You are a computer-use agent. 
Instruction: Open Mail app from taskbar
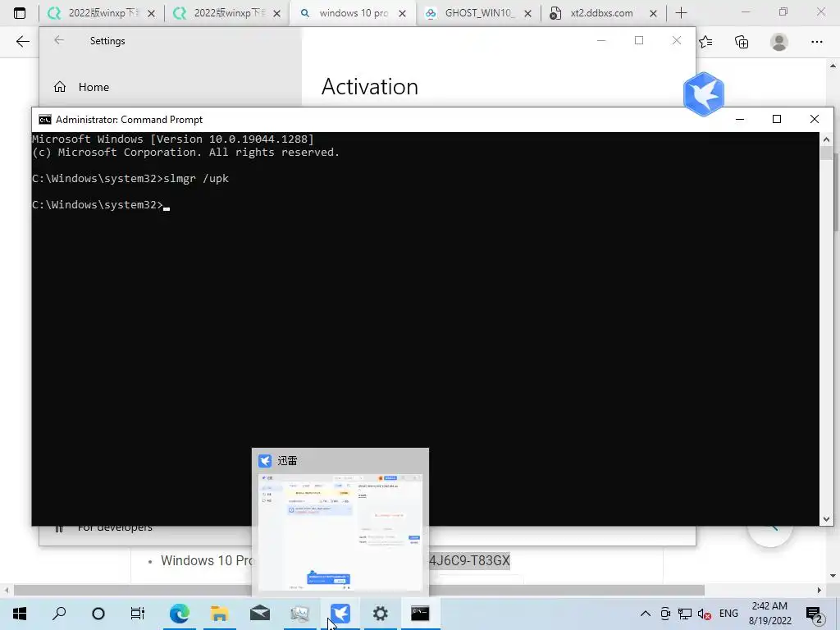coord(260,614)
